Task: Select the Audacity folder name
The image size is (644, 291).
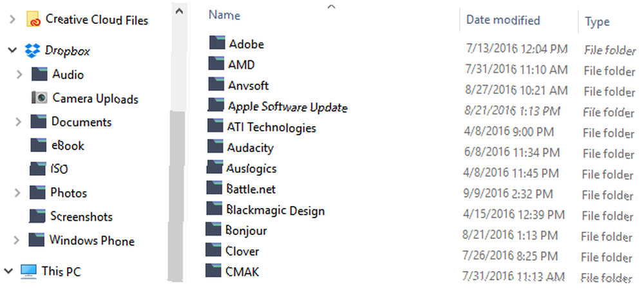Action: click(250, 148)
